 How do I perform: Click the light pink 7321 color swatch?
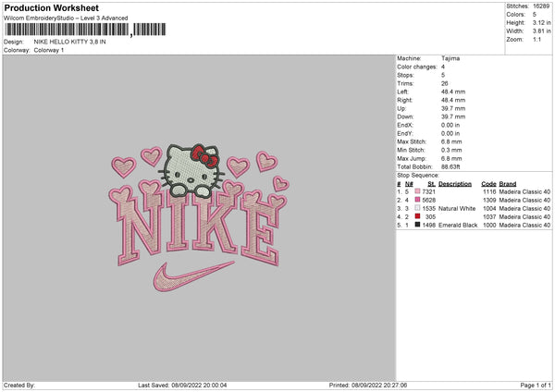tap(417, 191)
